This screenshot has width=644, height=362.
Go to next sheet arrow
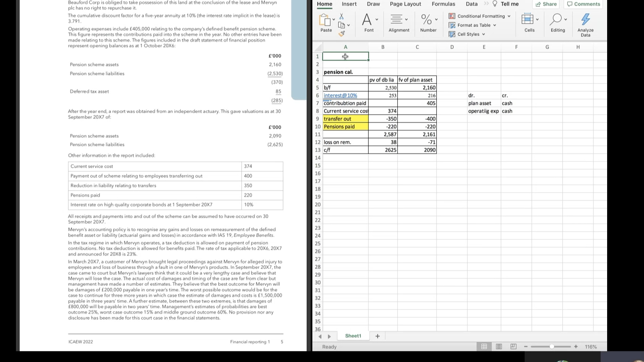(329, 337)
